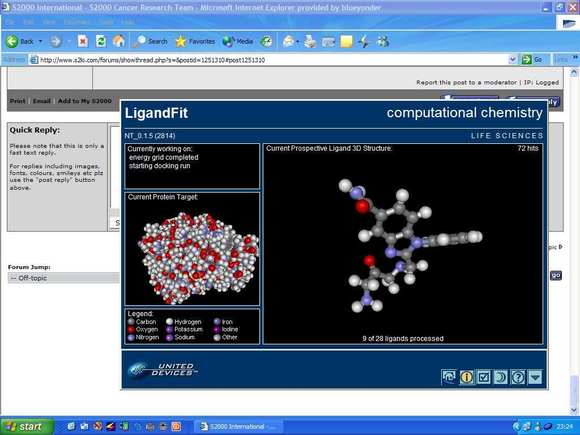
Task: Open the Favorites star button
Action: click(195, 41)
